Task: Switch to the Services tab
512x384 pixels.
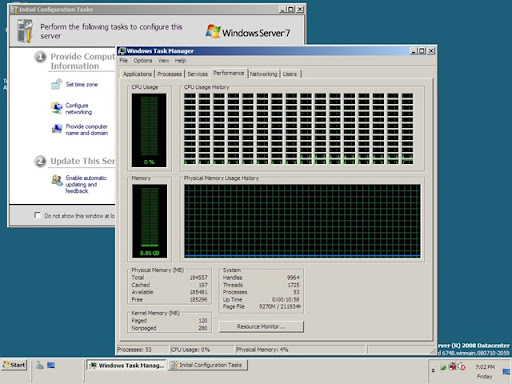Action: click(x=197, y=74)
